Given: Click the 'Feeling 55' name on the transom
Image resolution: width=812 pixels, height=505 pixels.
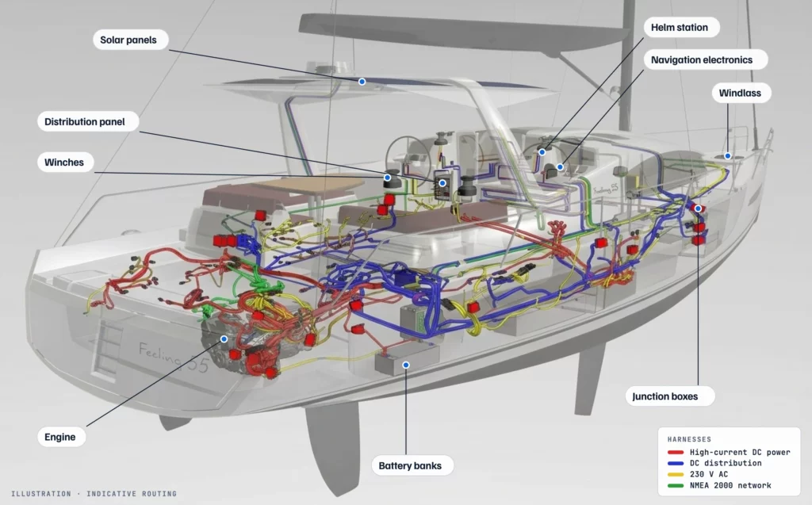Looking at the screenshot, I should click(x=174, y=358).
